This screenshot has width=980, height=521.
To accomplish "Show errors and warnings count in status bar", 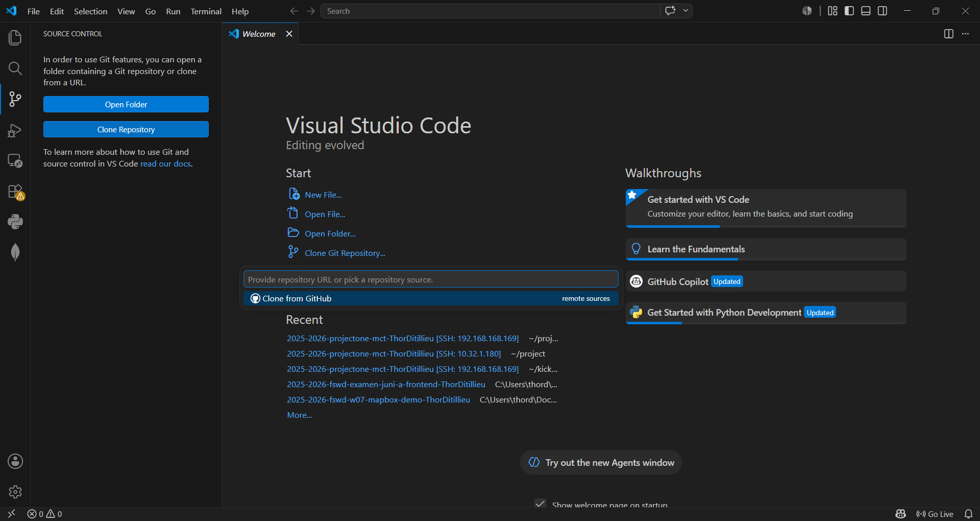I will [45, 514].
